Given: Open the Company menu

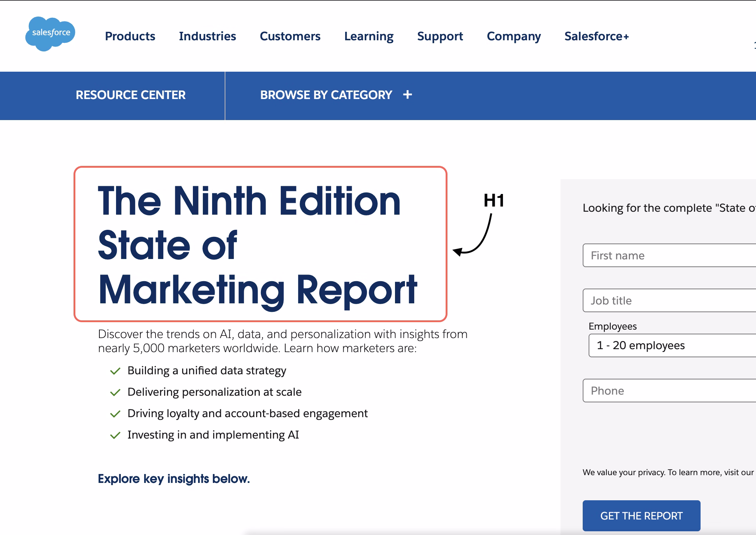Looking at the screenshot, I should pos(514,36).
